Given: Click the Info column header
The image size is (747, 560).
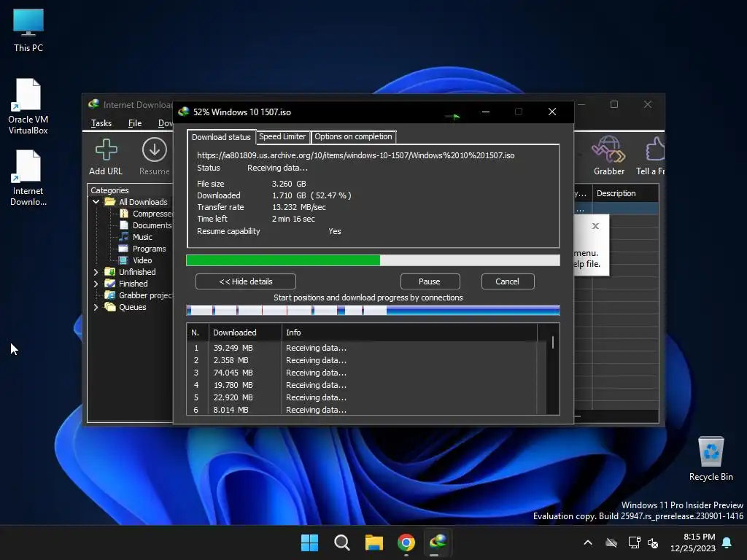Looking at the screenshot, I should pyautogui.click(x=409, y=332).
